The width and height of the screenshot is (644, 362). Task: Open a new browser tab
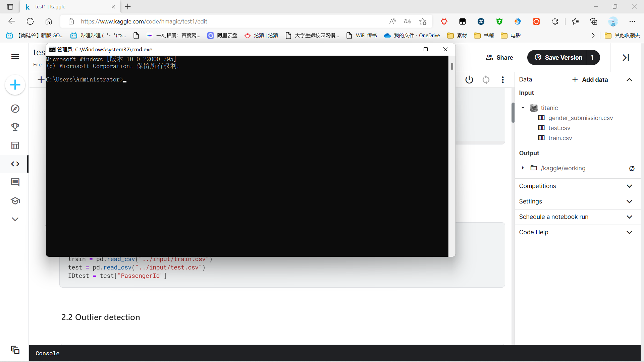pos(128,7)
